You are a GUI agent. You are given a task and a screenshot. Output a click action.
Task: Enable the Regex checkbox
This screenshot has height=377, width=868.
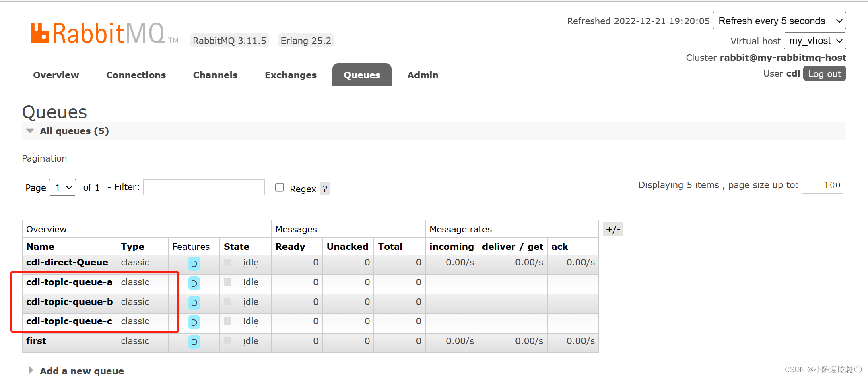[x=279, y=187]
